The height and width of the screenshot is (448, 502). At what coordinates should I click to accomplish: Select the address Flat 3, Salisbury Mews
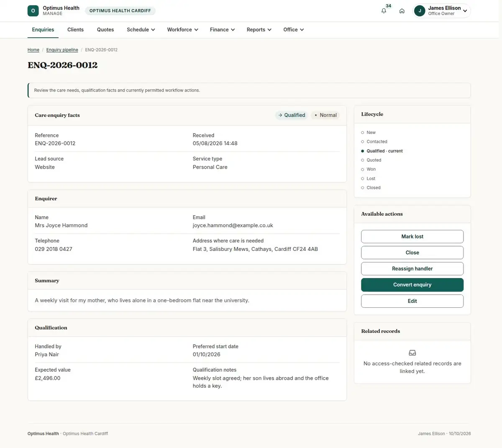(255, 249)
